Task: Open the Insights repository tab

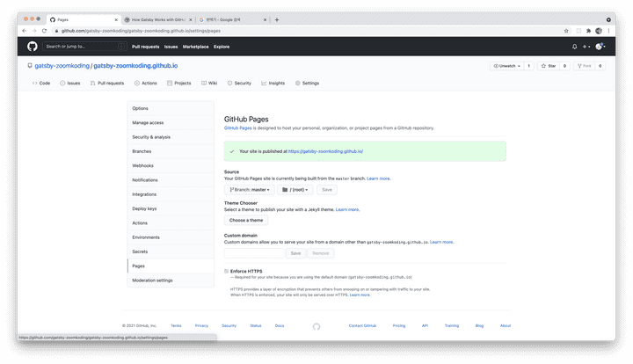Action: (x=273, y=84)
